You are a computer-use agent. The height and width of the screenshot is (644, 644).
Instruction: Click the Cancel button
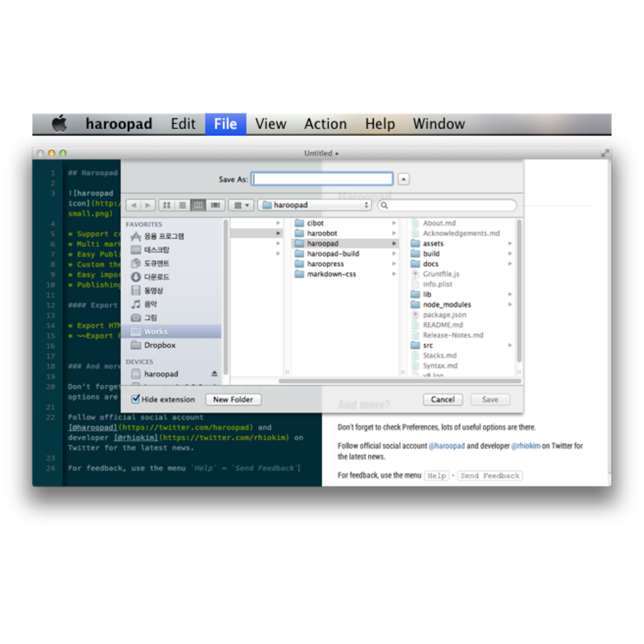click(x=442, y=399)
